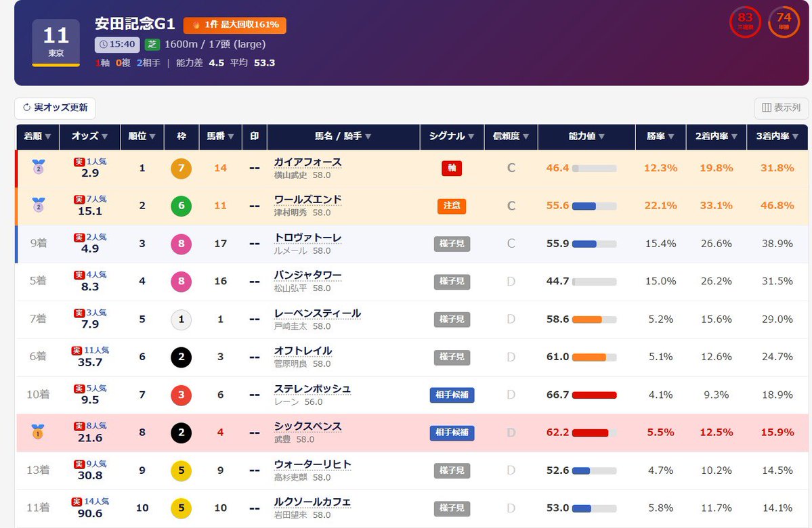Click the red 軸 signal badge
The width and height of the screenshot is (812, 528).
coord(452,169)
